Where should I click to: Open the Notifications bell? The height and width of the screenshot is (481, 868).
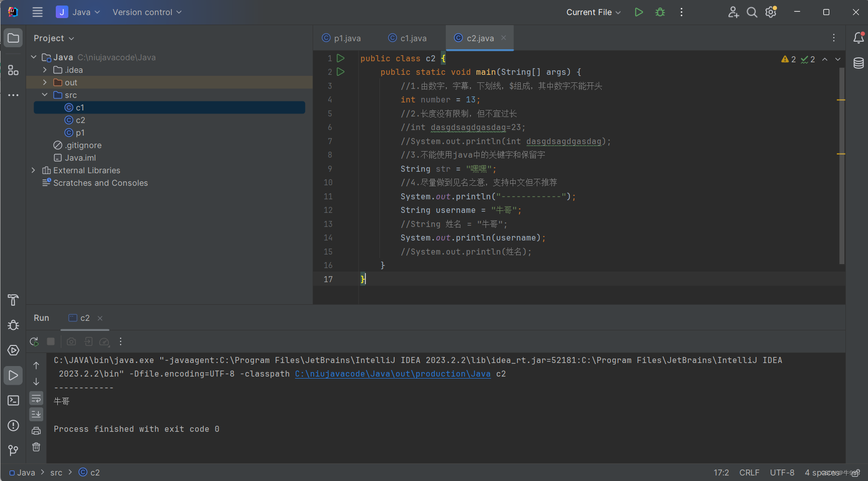[x=858, y=38]
